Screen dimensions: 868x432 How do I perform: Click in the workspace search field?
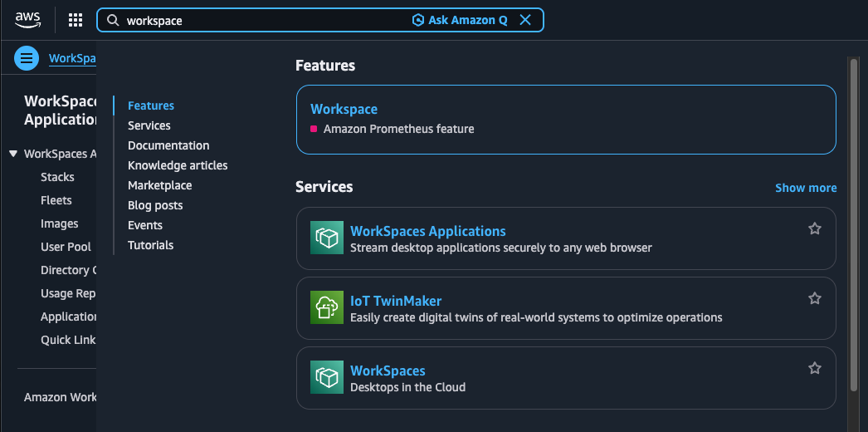coord(266,20)
